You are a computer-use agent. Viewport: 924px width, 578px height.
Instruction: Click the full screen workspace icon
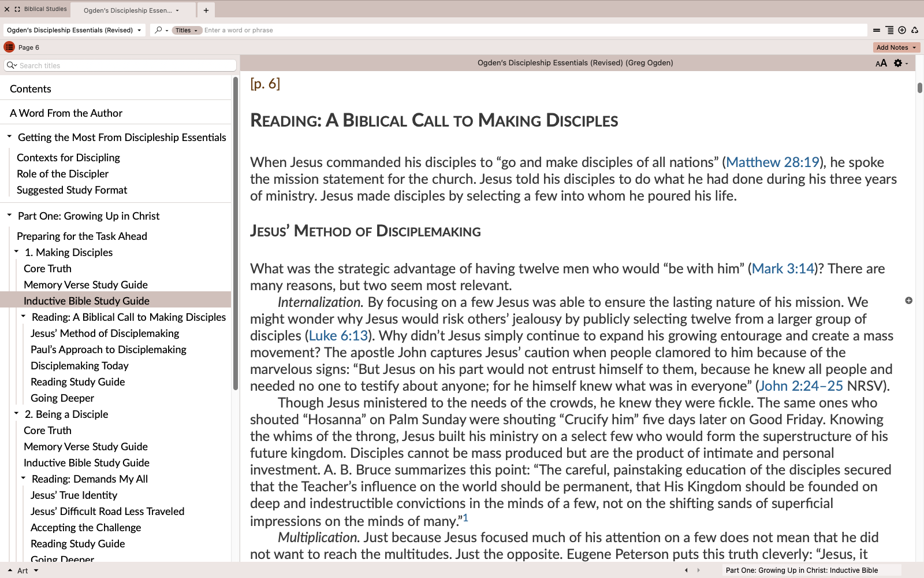[x=17, y=9]
